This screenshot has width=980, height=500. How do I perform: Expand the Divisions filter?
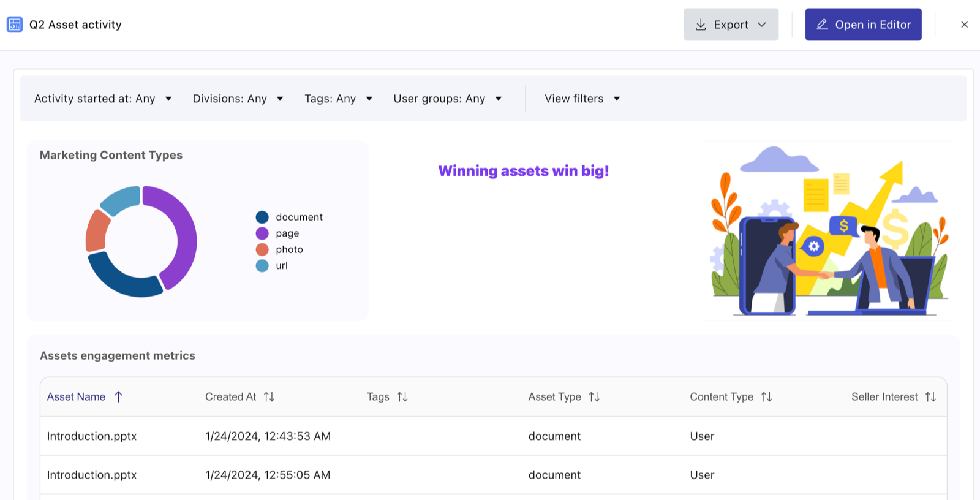tap(238, 99)
